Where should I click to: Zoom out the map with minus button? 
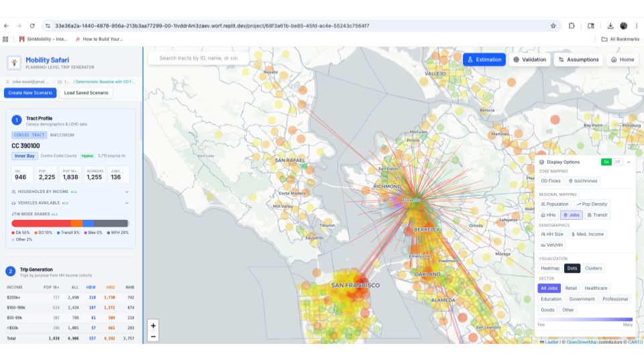tap(154, 337)
